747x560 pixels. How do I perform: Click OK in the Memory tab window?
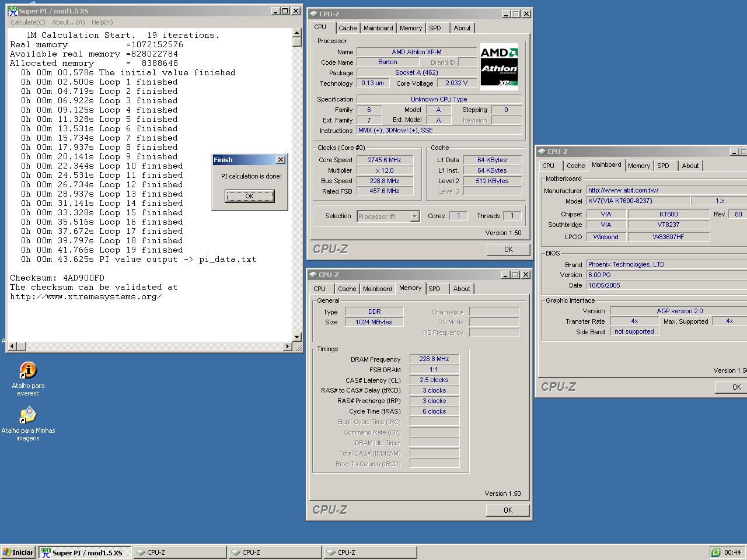(508, 510)
